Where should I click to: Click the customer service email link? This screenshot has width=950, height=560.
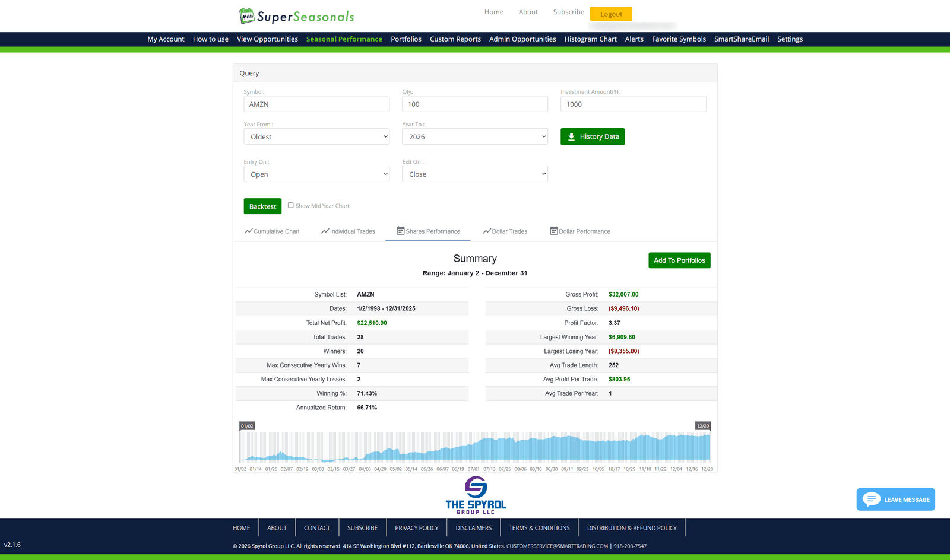(x=557, y=546)
